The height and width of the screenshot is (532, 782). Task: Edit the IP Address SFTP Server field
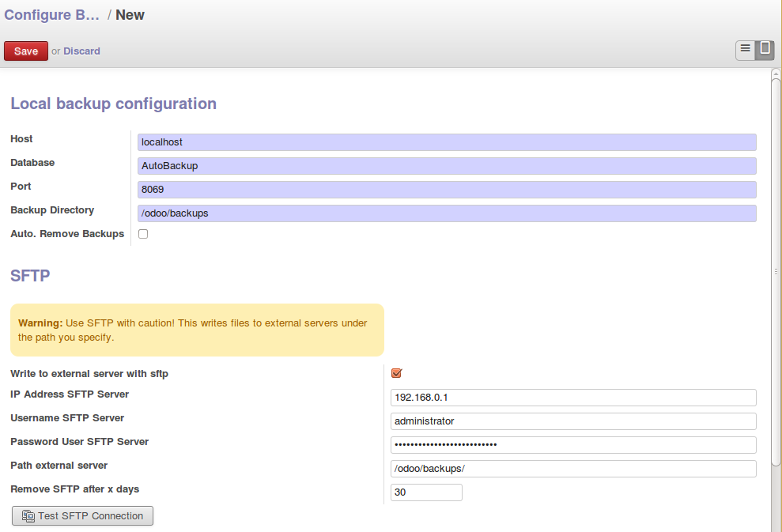pos(573,398)
